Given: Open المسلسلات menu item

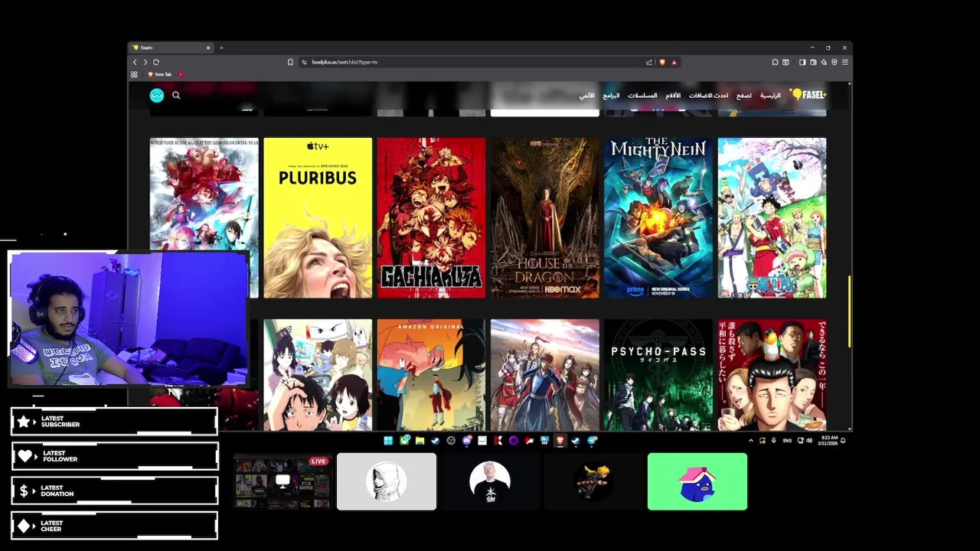Looking at the screenshot, I should (x=642, y=96).
